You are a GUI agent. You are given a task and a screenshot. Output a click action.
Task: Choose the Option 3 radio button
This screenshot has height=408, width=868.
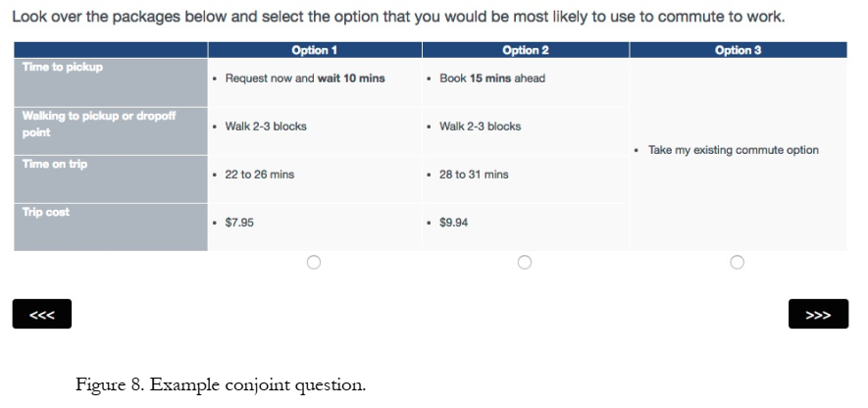click(738, 262)
